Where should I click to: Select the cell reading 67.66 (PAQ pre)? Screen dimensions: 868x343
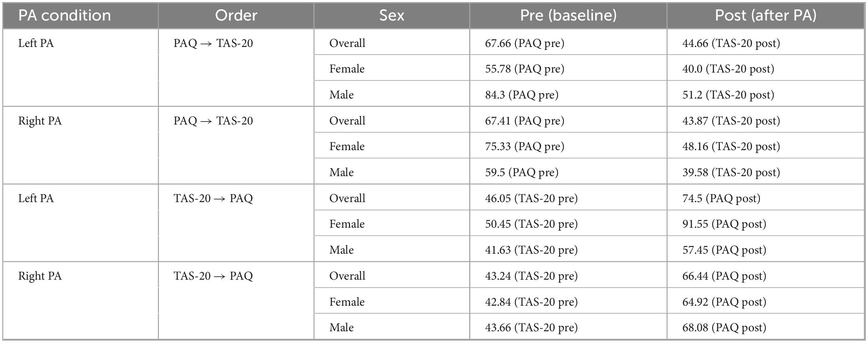pyautogui.click(x=524, y=43)
